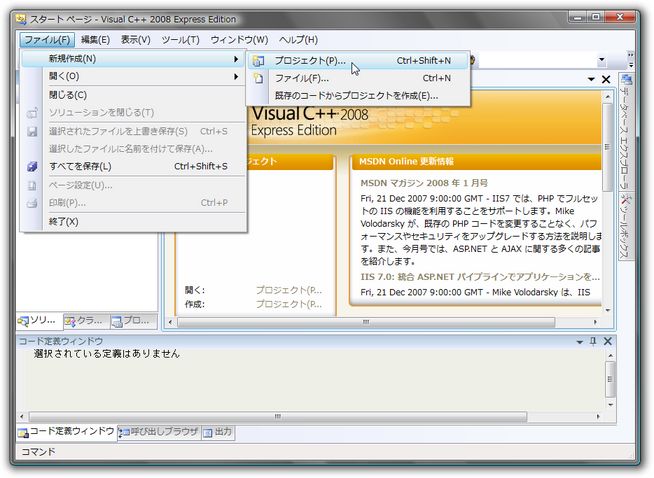Open the 編集(E) menu
Viewport: 654px width, 478px height.
click(96, 40)
